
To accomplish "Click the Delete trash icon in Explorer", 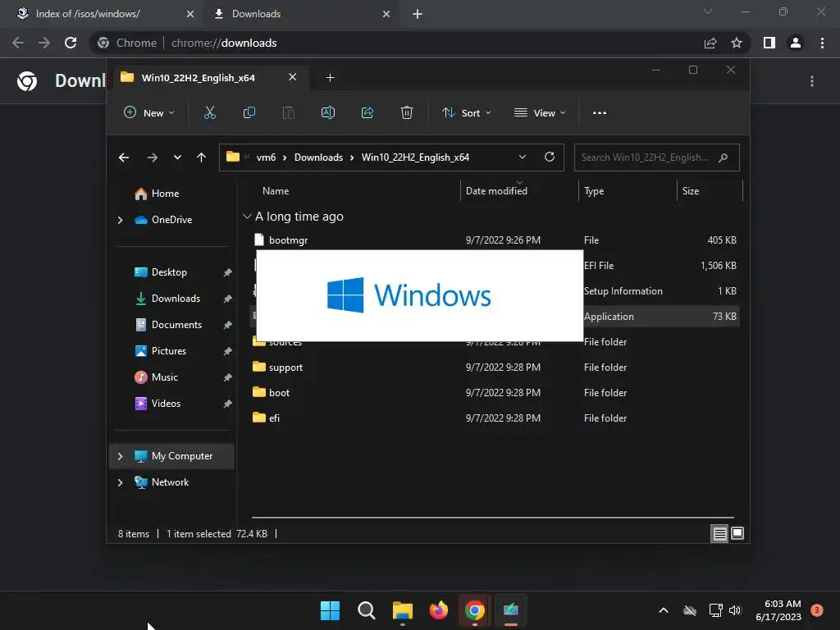I will (407, 112).
